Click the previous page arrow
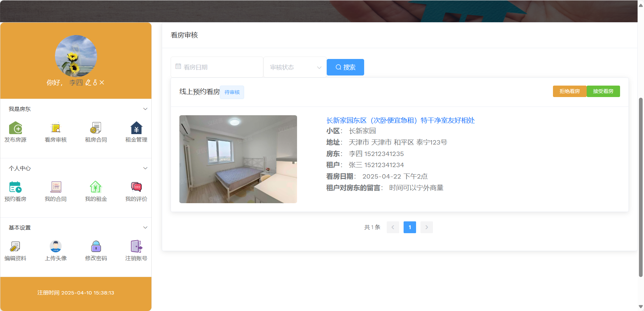The width and height of the screenshot is (644, 311). coord(393,227)
